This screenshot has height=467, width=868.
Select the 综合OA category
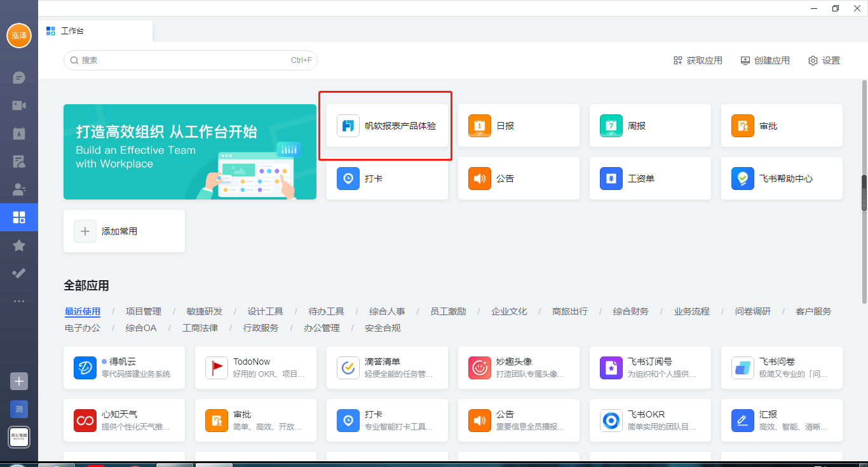click(x=141, y=328)
